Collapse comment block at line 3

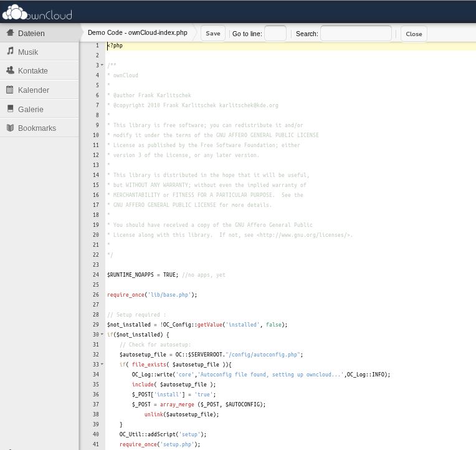tap(102, 65)
